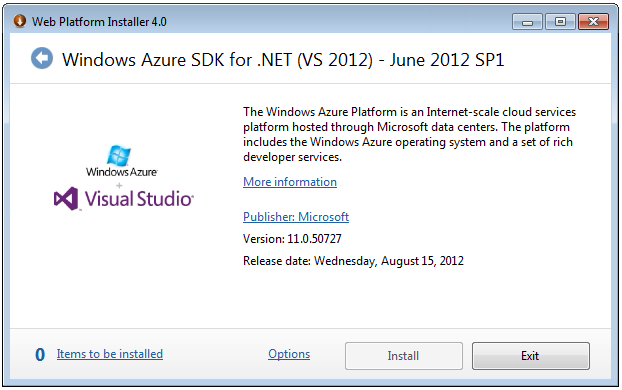The width and height of the screenshot is (622, 390).
Task: Close the installer with the red X
Action: [x=593, y=22]
